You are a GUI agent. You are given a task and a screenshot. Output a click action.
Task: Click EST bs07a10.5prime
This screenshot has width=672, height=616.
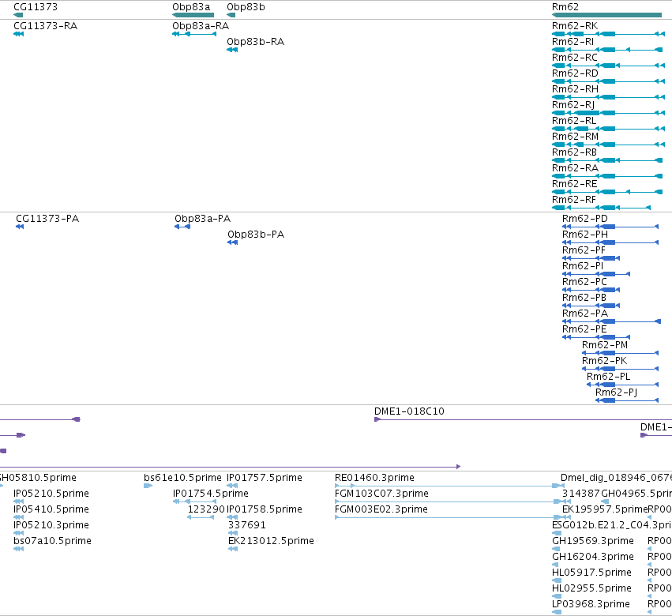coord(52,541)
